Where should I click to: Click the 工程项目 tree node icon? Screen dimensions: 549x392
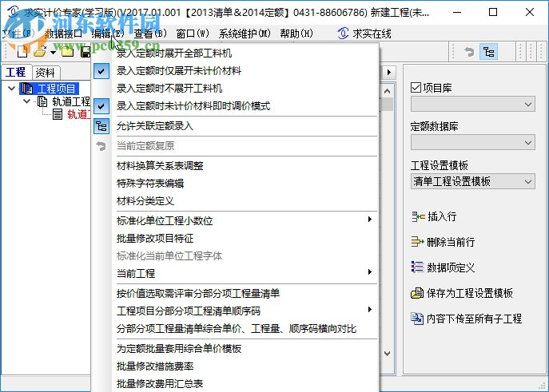26,89
